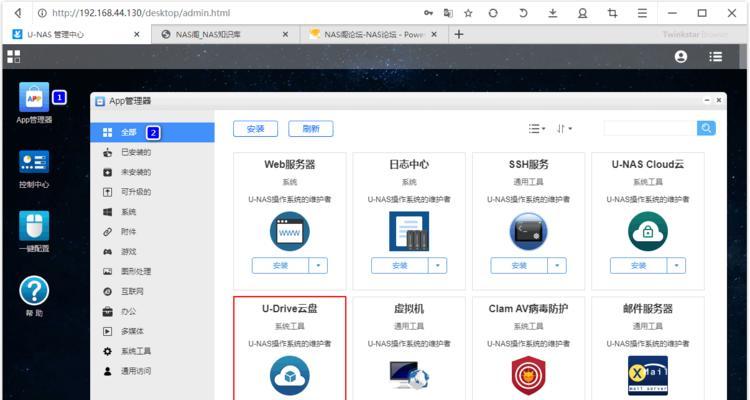The width and height of the screenshot is (750, 400).
Task: Select the 附件 category
Action: 152,232
